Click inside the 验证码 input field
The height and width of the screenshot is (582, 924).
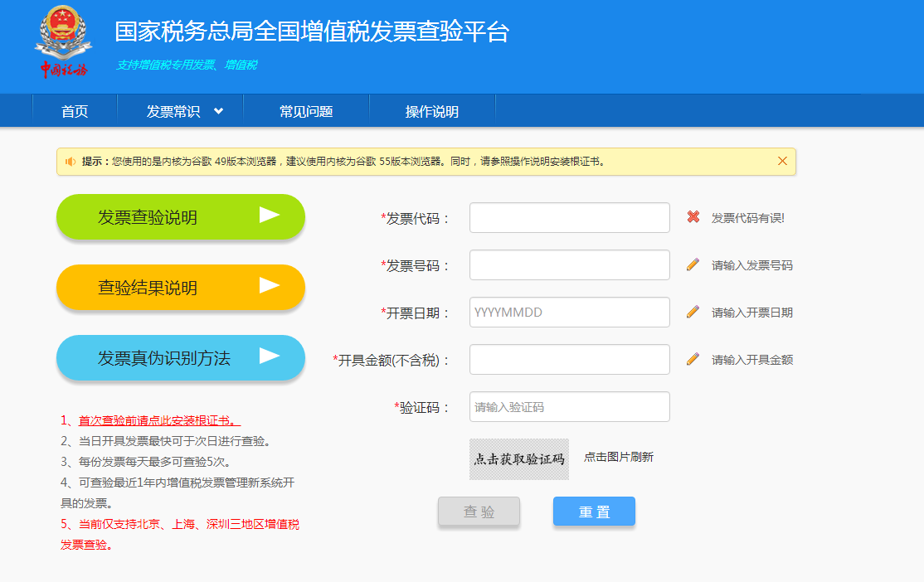569,406
